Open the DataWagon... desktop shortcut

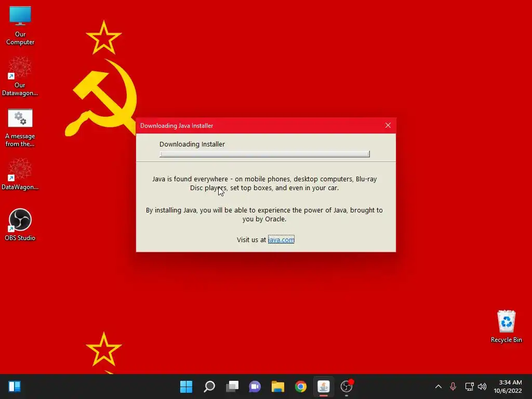click(x=20, y=174)
